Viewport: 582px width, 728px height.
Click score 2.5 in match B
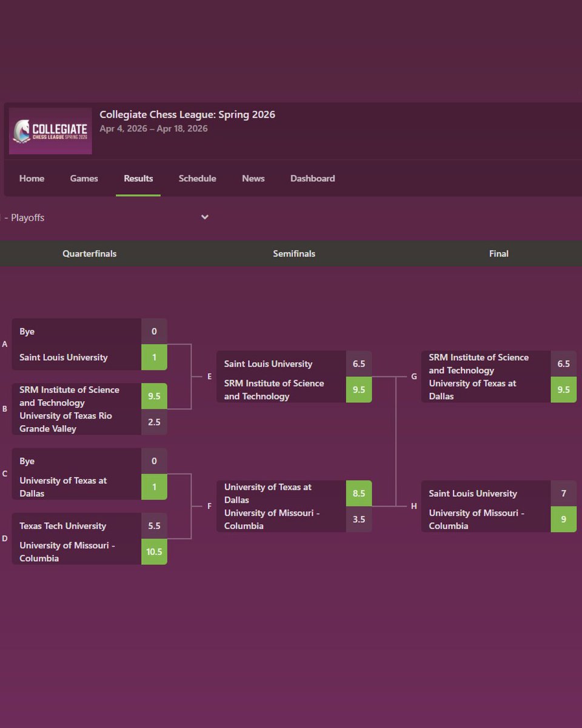(154, 422)
